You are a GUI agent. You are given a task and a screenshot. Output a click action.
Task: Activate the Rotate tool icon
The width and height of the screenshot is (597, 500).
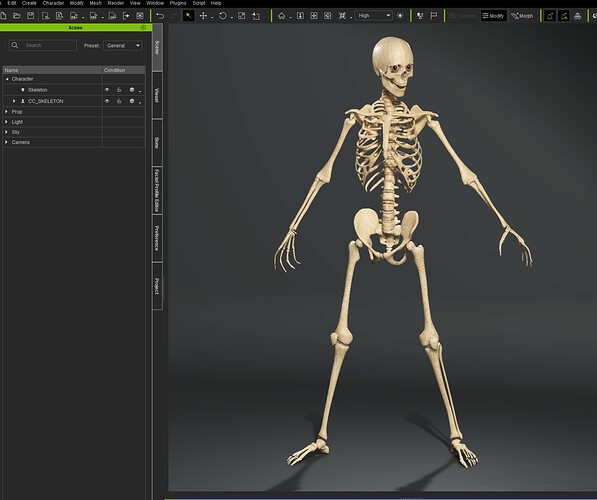[223, 16]
